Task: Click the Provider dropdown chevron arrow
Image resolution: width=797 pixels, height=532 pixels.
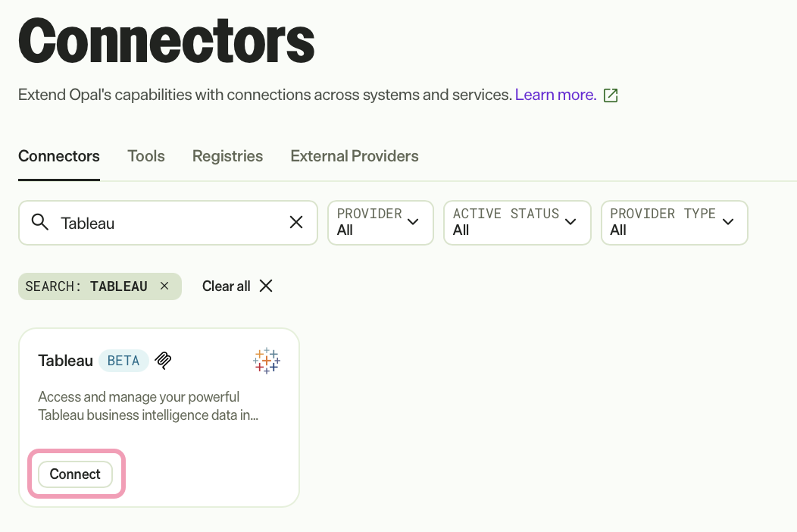Action: click(413, 222)
